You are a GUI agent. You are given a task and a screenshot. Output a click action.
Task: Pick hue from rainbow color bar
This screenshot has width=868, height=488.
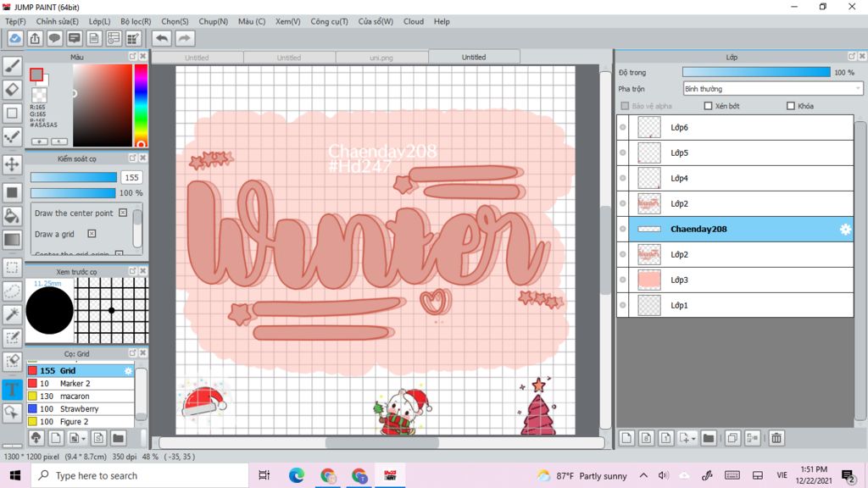coord(141,105)
